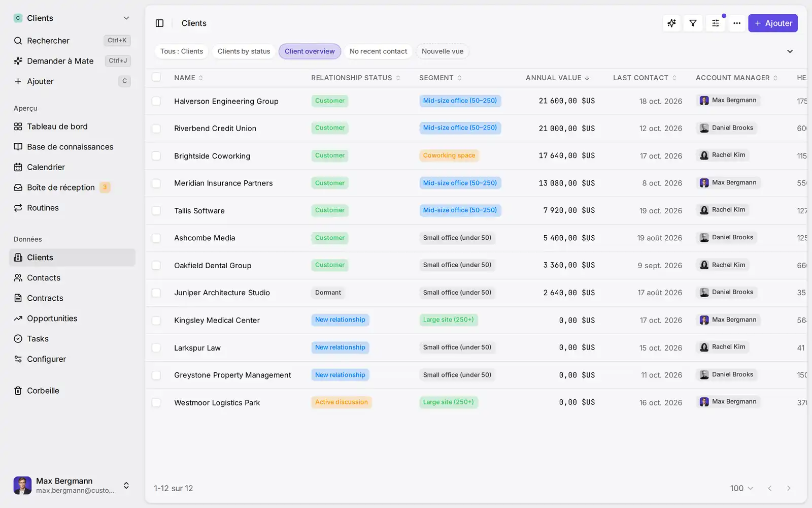
Task: Toggle select-all checkbox in header
Action: click(156, 77)
